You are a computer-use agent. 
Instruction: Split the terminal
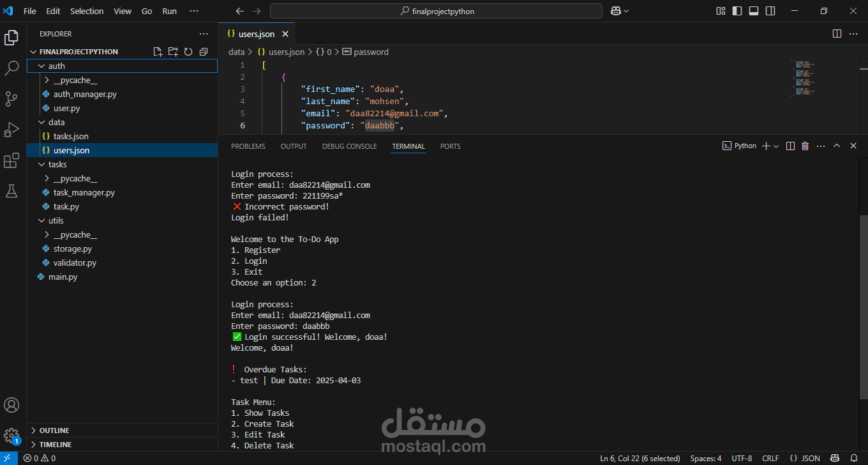[790, 146]
